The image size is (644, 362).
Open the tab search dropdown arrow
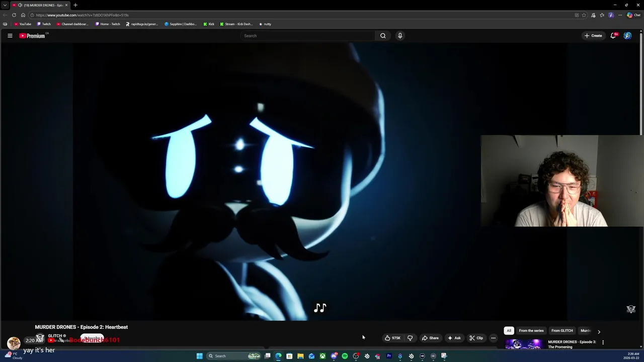[x=5, y=5]
